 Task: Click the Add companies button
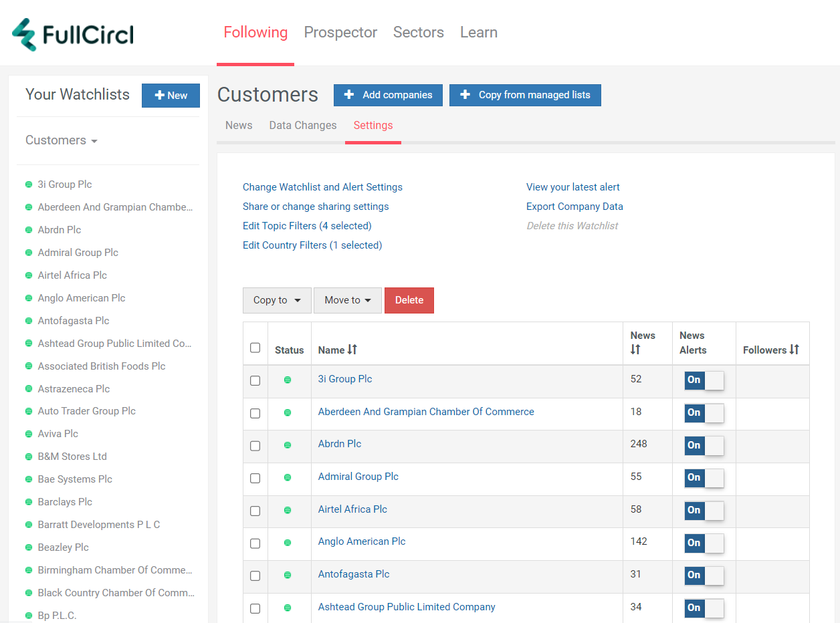[x=388, y=95]
